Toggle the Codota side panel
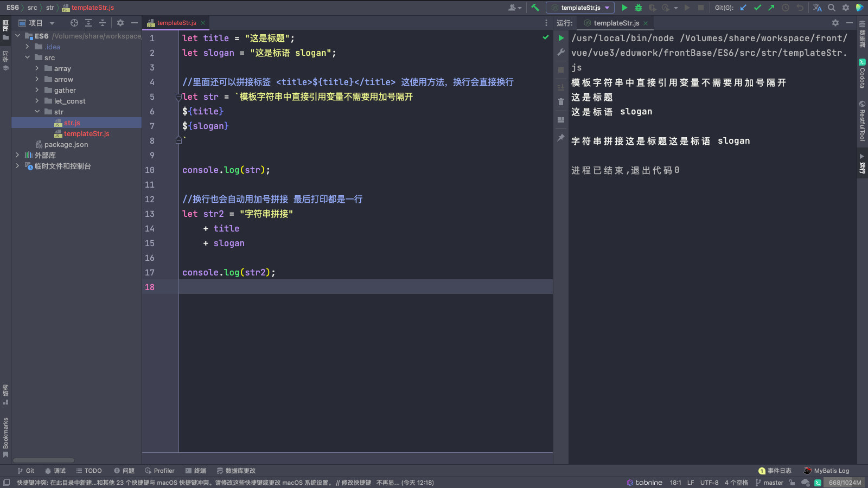The height and width of the screenshot is (488, 868). tap(862, 74)
